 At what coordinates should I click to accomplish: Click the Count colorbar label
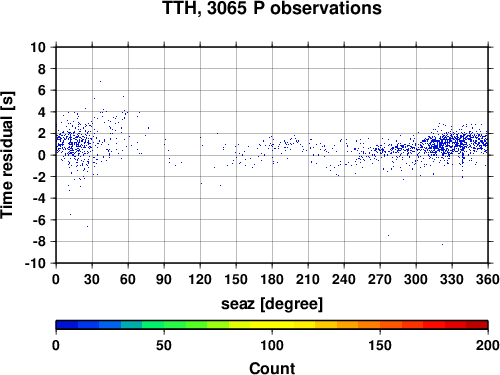click(272, 368)
